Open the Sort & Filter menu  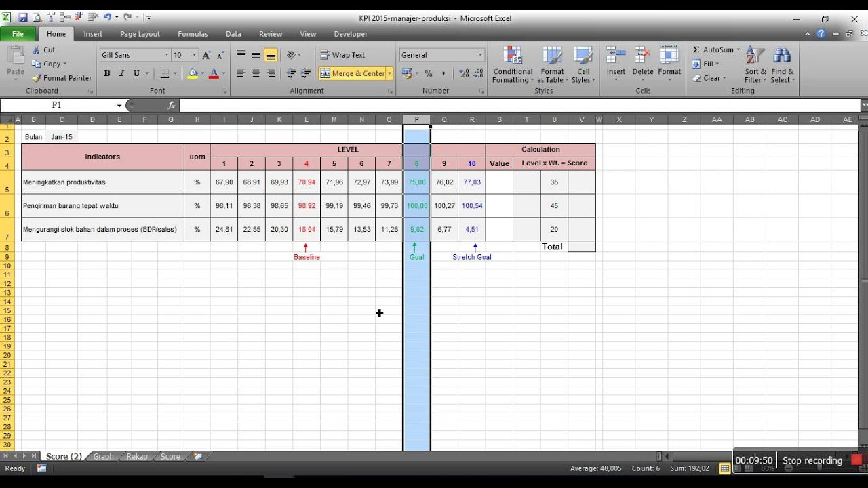point(755,64)
